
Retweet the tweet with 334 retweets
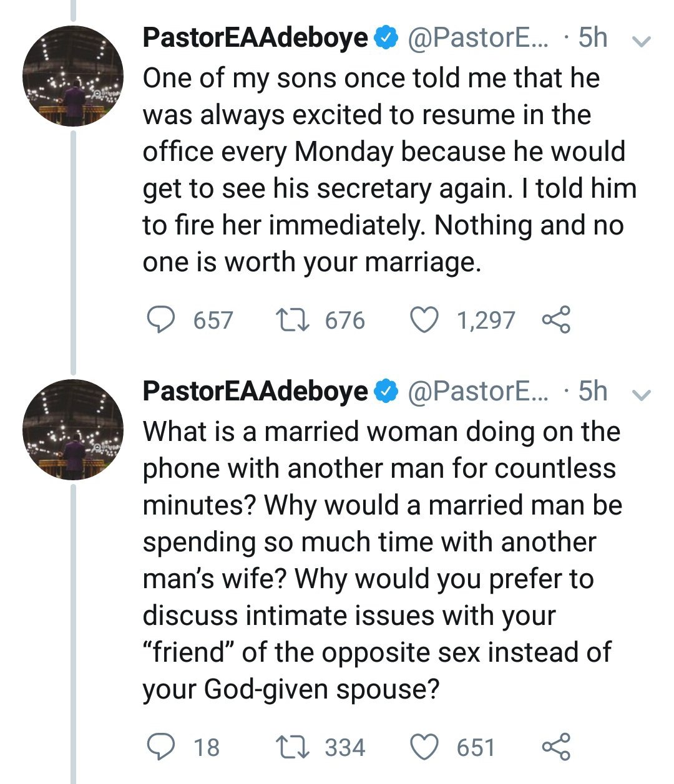(291, 747)
